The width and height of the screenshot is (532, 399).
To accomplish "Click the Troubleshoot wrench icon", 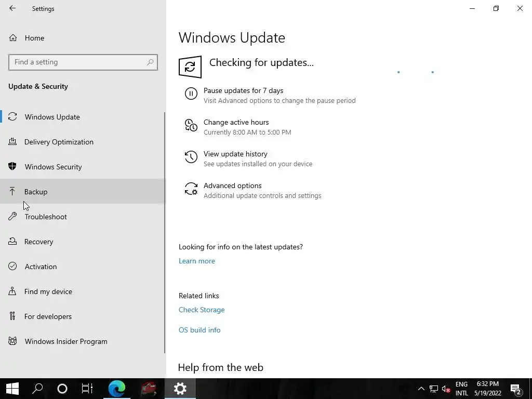I will pyautogui.click(x=12, y=216).
